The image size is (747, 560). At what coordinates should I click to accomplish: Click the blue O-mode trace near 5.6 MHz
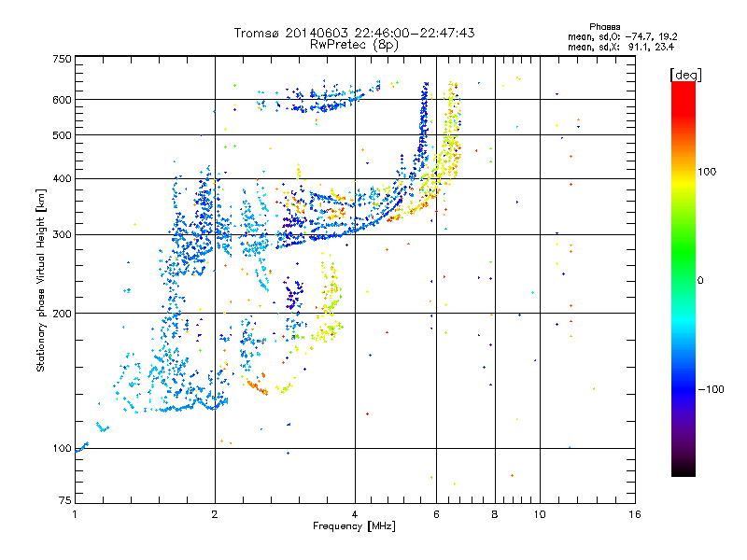pyautogui.click(x=422, y=128)
